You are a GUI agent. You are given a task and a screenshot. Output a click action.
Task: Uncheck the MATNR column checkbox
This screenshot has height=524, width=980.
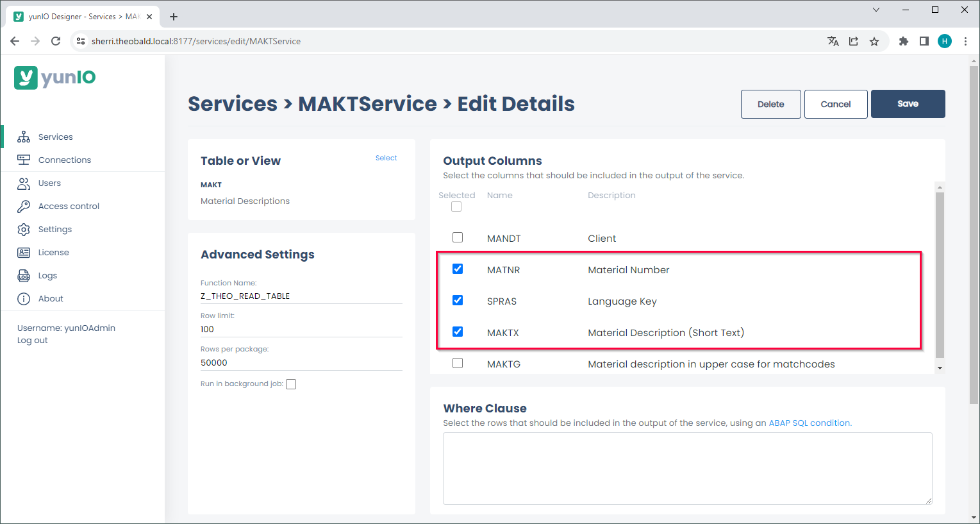tap(458, 269)
